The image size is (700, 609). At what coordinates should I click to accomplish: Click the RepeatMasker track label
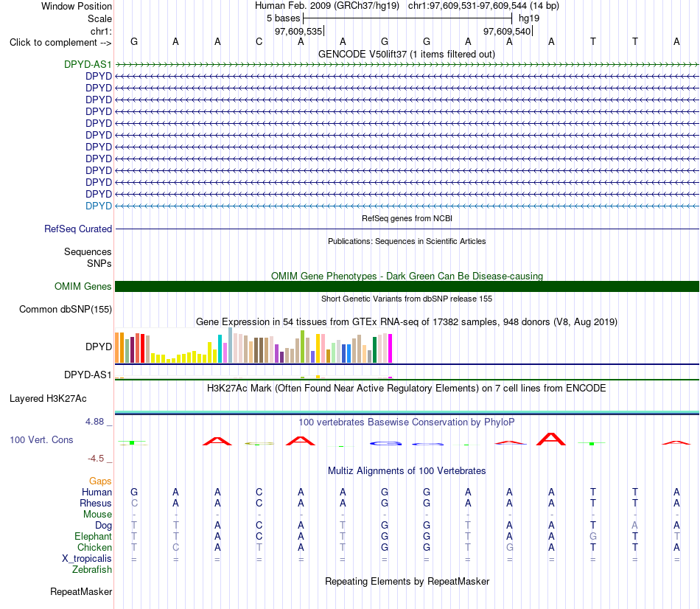(x=81, y=591)
